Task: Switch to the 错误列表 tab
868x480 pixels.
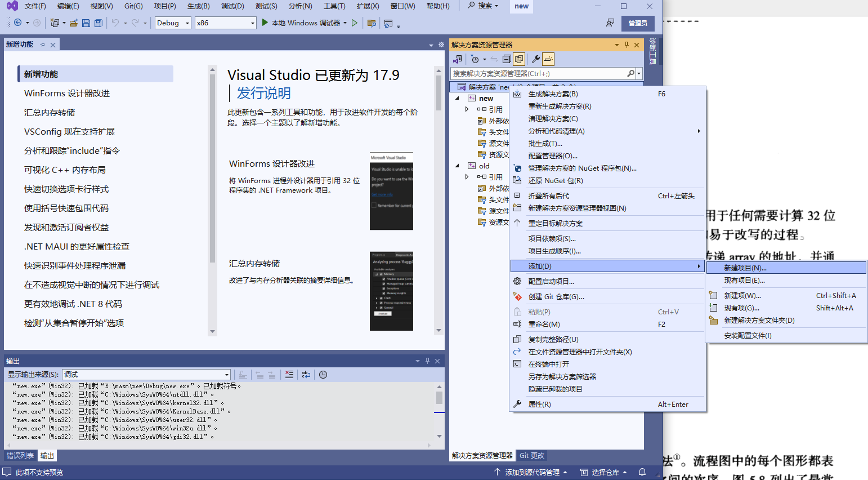Action: pos(20,456)
